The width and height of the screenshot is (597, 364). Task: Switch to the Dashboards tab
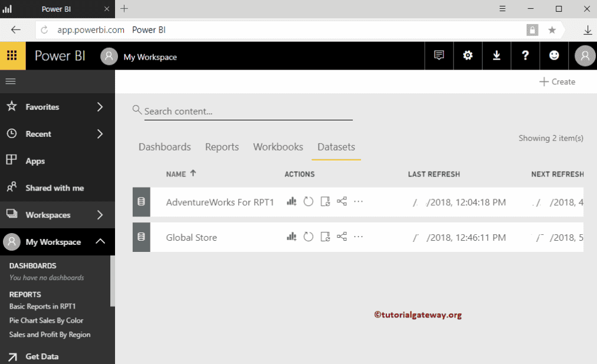click(165, 147)
